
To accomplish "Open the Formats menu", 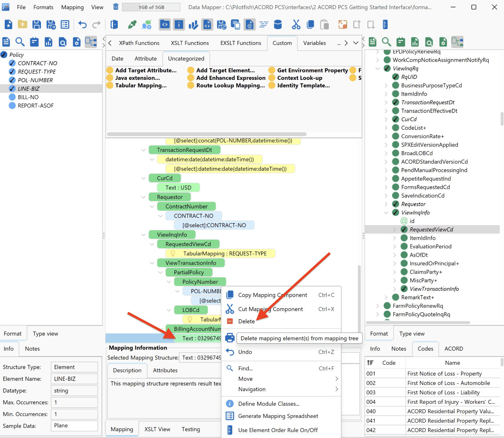I will tap(43, 7).
